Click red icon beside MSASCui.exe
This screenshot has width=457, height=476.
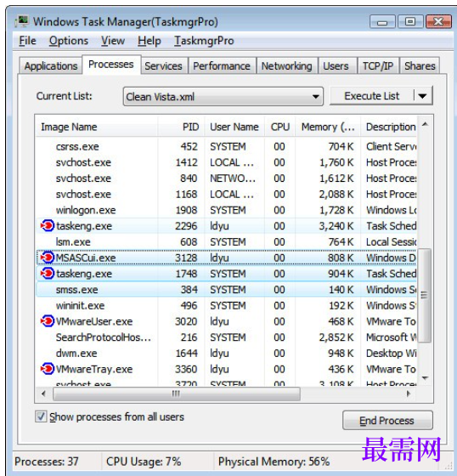pos(47,258)
